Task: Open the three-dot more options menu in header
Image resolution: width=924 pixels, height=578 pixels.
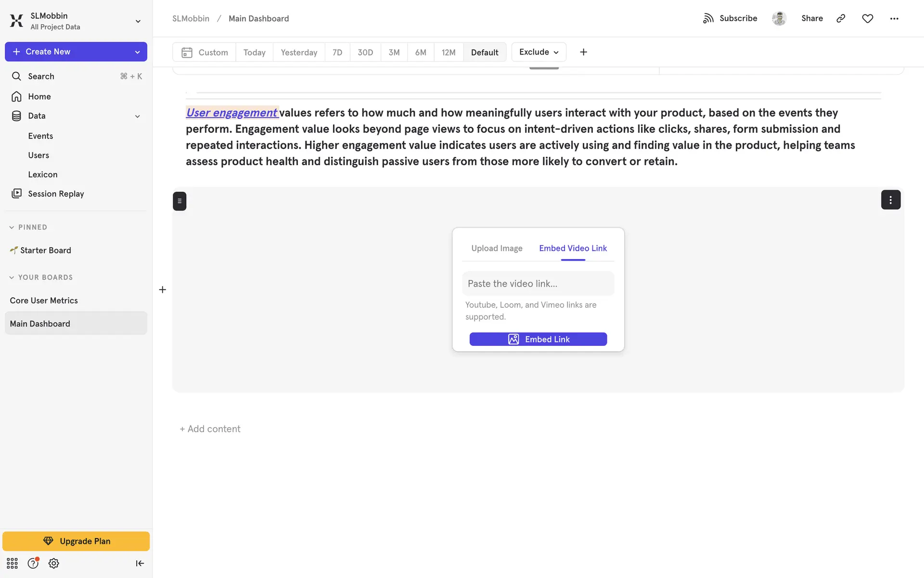Action: (x=894, y=18)
